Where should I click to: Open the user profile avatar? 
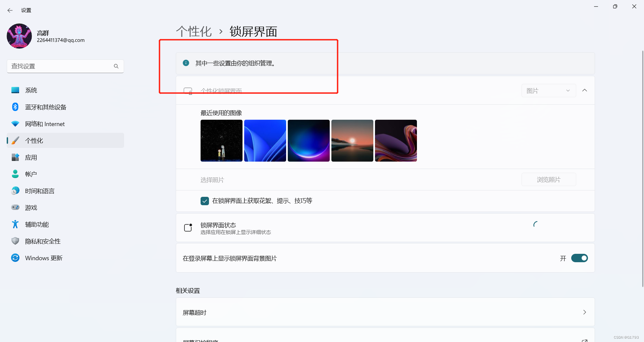click(x=19, y=36)
